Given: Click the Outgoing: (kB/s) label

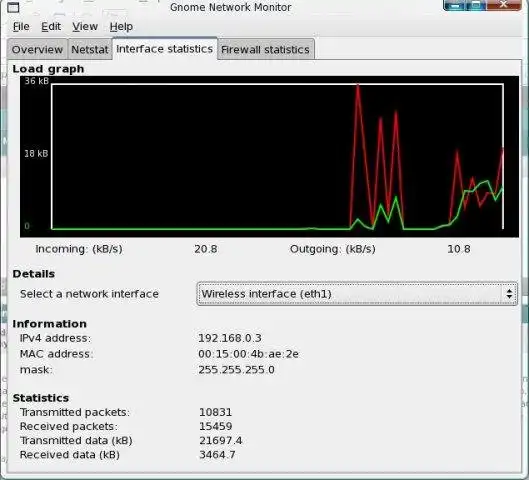Looking at the screenshot, I should click(x=333, y=249).
